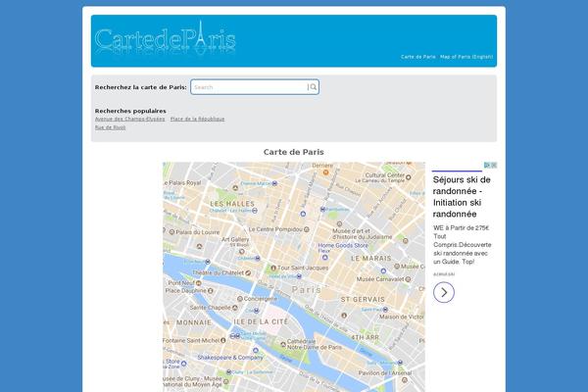The width and height of the screenshot is (588, 392).
Task: Click the Musée Carnavalet marker
Action: [409, 279]
